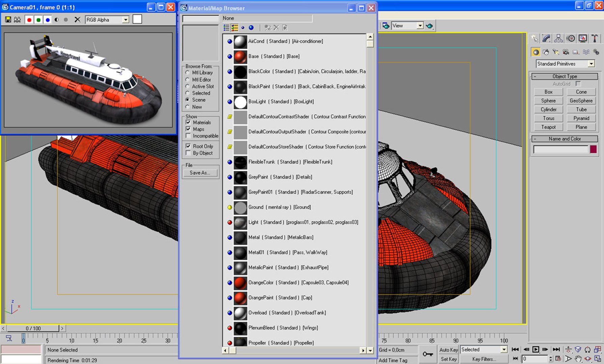Select the Lights category icon
Image resolution: width=604 pixels, height=364 pixels.
click(556, 52)
